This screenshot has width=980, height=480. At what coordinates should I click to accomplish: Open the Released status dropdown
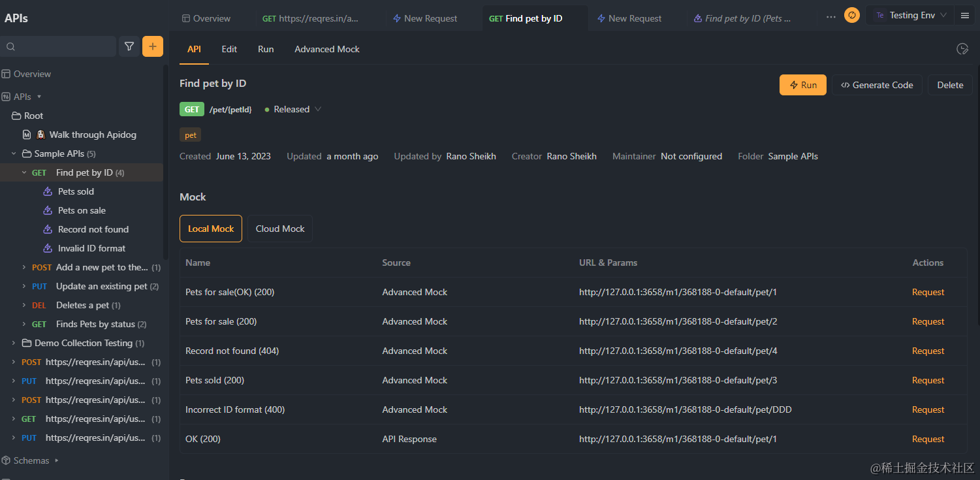click(292, 109)
